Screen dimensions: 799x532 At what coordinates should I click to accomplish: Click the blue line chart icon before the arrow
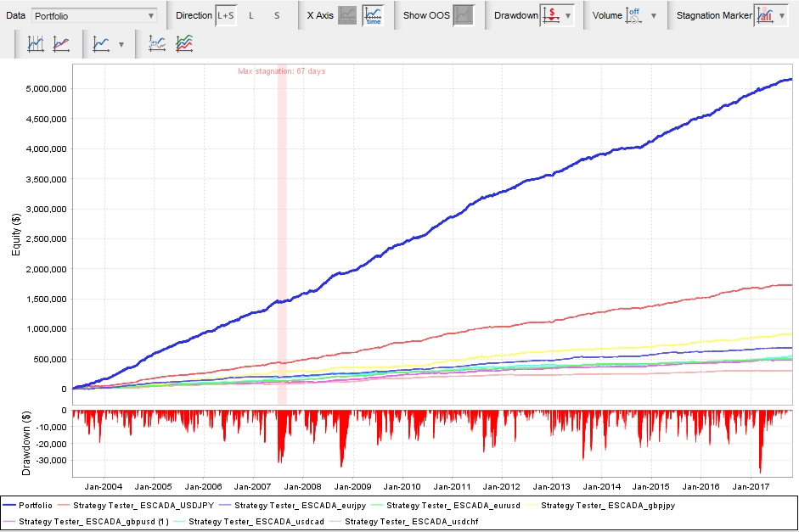[101, 44]
